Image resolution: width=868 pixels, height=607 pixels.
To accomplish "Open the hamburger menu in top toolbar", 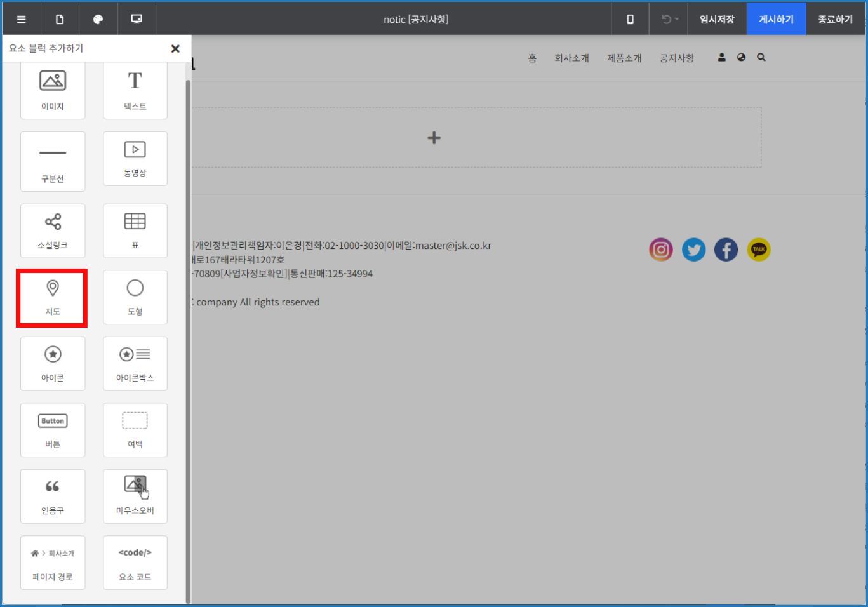I will coord(22,19).
